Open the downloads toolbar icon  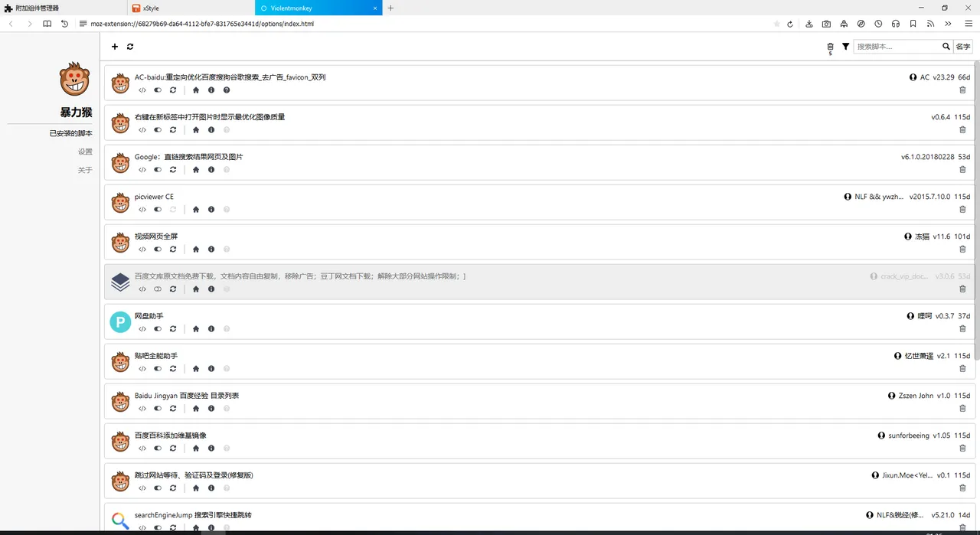[x=809, y=24]
